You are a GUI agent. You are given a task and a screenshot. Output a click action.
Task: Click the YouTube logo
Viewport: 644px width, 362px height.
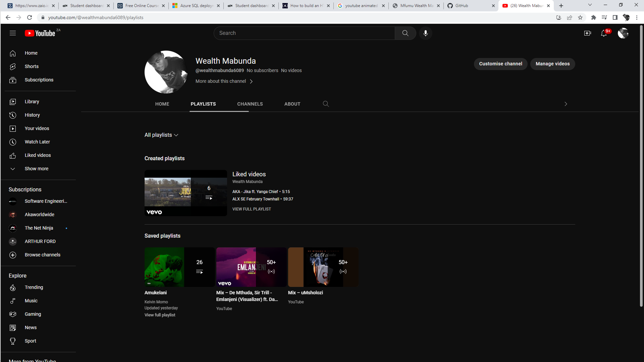(40, 33)
